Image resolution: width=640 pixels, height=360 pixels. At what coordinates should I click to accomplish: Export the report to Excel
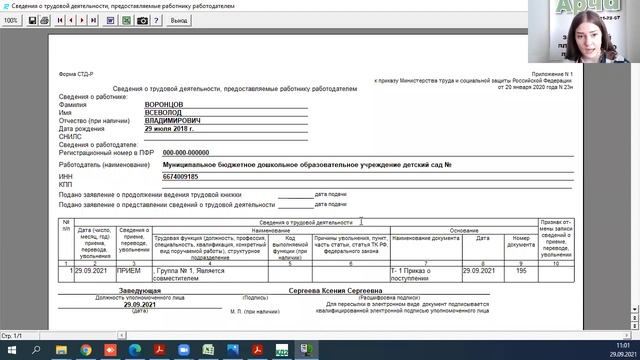(127, 20)
